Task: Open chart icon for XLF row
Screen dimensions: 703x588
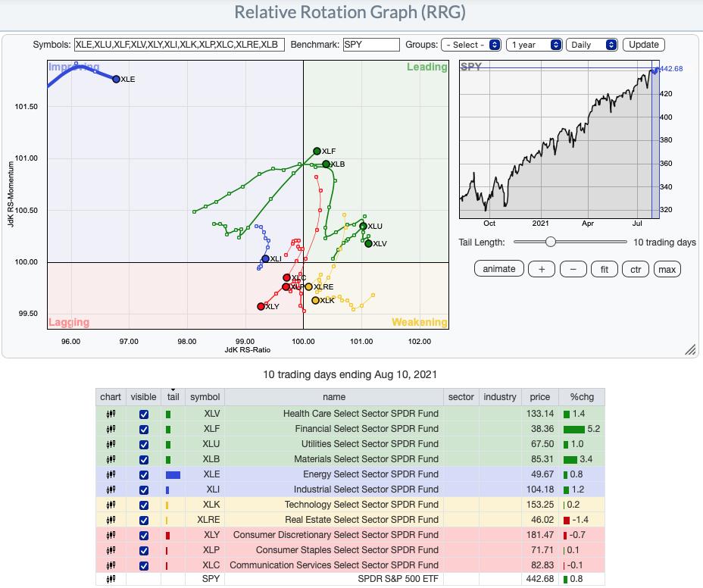Action: coord(111,429)
